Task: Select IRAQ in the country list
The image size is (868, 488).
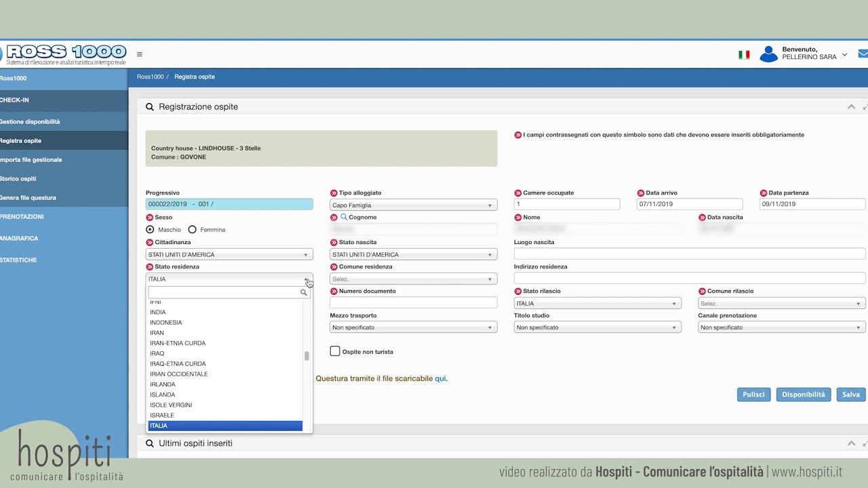Action: 225,354
